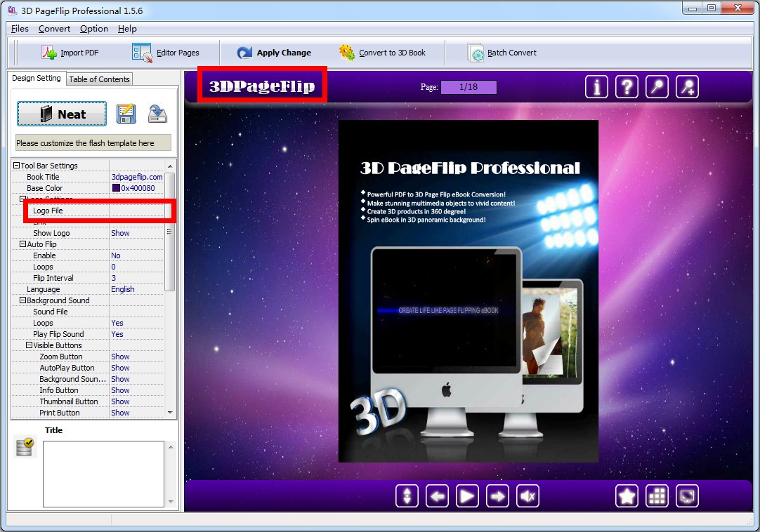Collapse the Visible Buttons group
The height and width of the screenshot is (532, 760).
click(x=29, y=345)
